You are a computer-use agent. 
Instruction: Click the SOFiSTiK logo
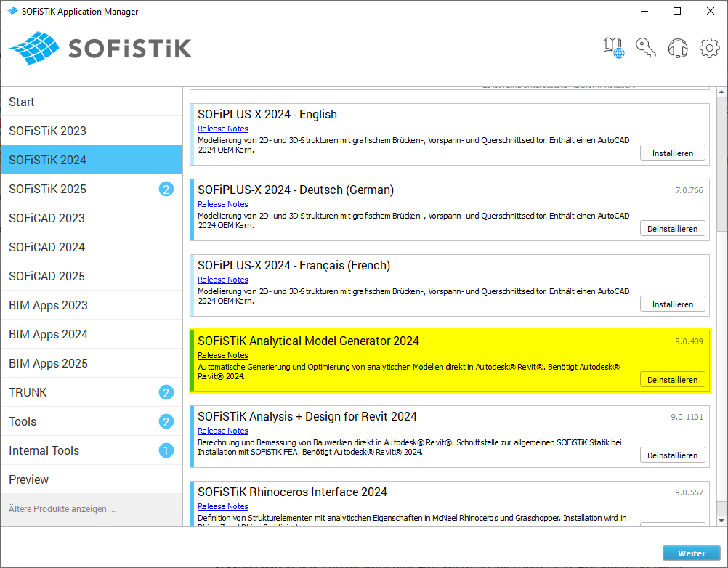pyautogui.click(x=100, y=48)
